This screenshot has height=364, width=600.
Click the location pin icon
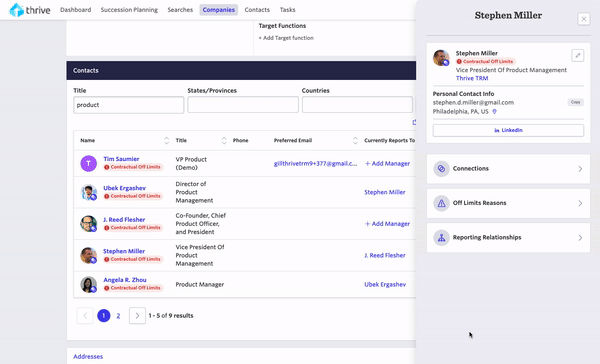pyautogui.click(x=494, y=112)
